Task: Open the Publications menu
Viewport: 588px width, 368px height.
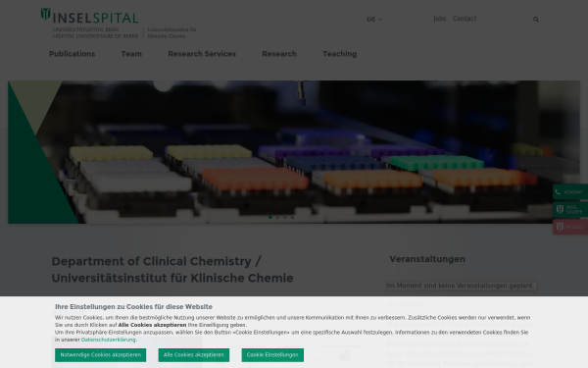Action: click(x=72, y=54)
